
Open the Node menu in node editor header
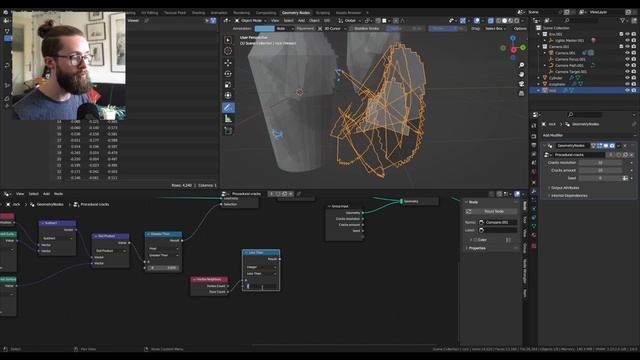point(58,194)
